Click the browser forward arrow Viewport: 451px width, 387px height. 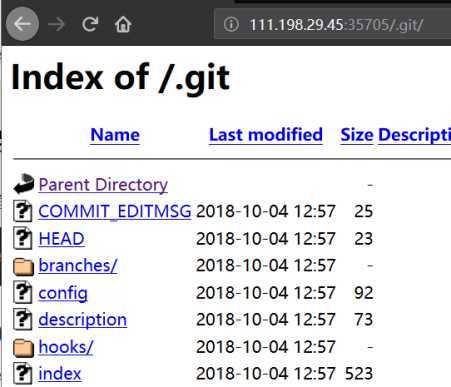click(x=56, y=24)
